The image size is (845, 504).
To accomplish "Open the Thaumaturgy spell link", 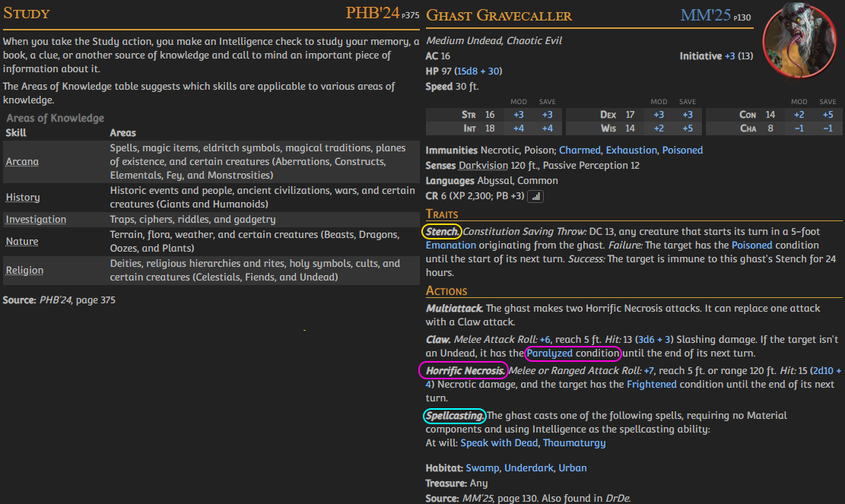I will (574, 442).
